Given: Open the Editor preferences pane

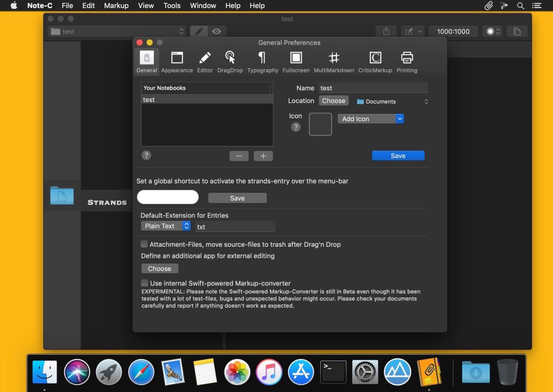Looking at the screenshot, I should (205, 62).
